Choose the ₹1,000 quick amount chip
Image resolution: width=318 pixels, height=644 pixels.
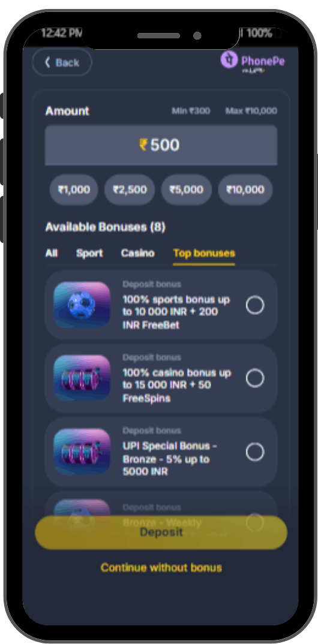(74, 189)
